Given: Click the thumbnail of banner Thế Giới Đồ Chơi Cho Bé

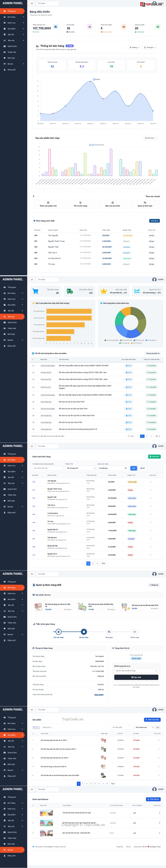Looking at the screenshot, I should (46, 813).
